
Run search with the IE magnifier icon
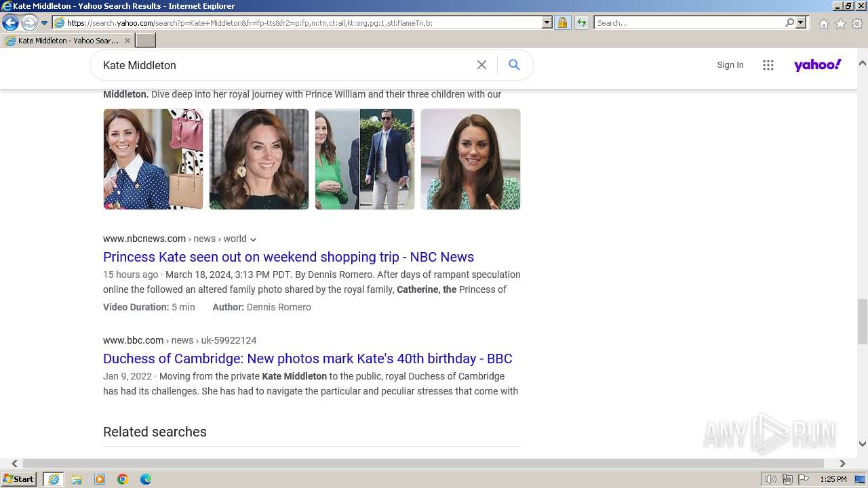click(x=789, y=23)
